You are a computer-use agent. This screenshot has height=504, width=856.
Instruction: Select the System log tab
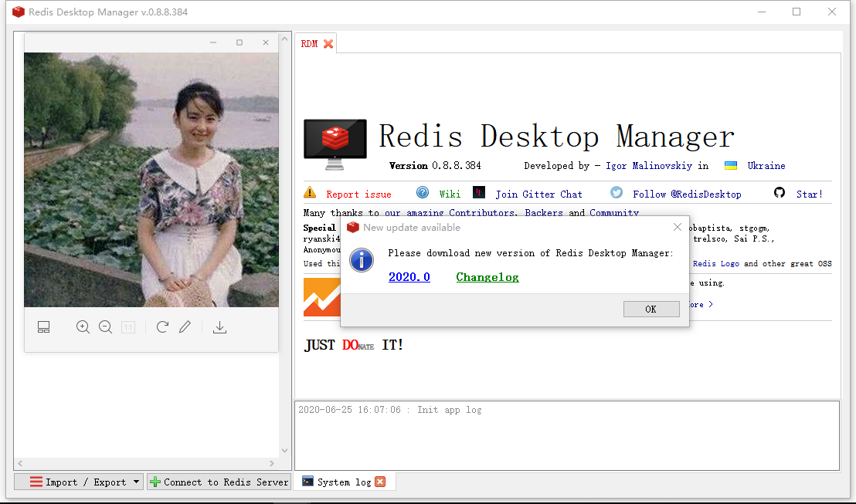click(x=344, y=482)
